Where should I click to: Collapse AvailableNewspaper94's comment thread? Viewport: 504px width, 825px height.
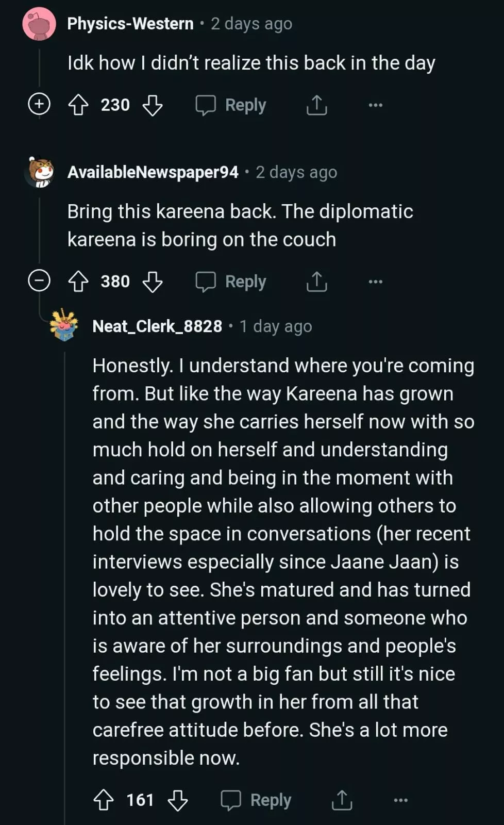pyautogui.click(x=39, y=281)
